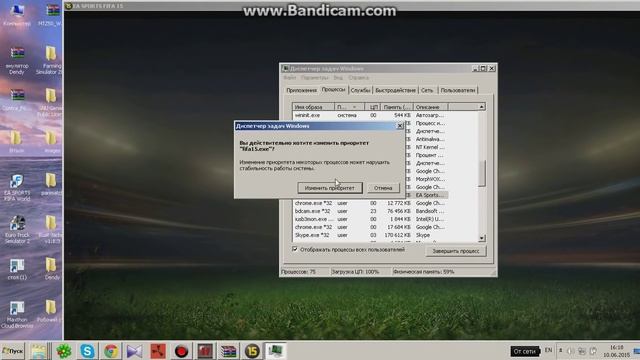Close the priority confirmation dialog
This screenshot has height=360, width=640.
pyautogui.click(x=400, y=126)
